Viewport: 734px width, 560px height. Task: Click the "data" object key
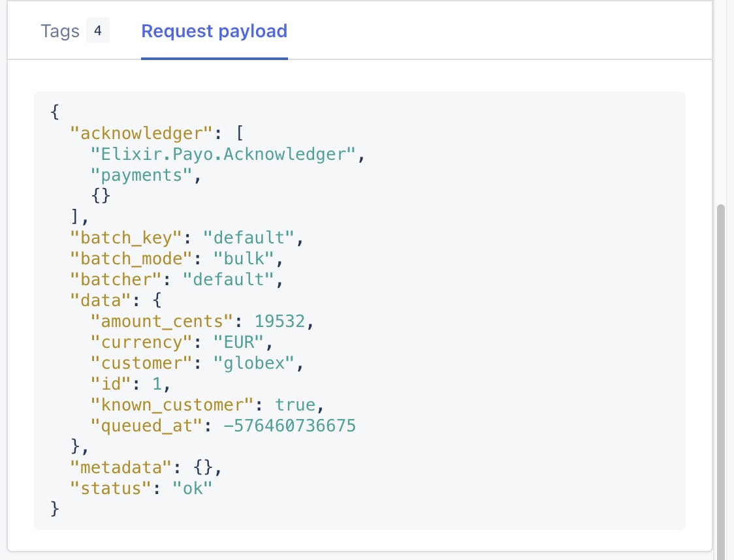pyautogui.click(x=100, y=300)
